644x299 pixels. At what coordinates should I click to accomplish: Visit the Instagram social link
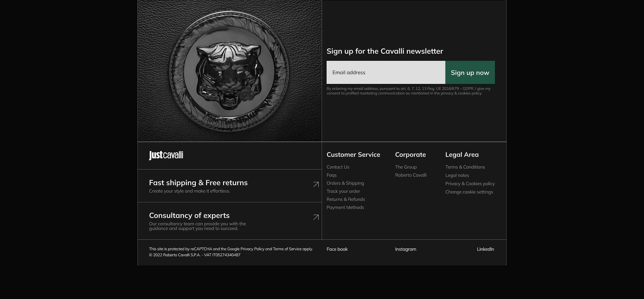click(405, 249)
